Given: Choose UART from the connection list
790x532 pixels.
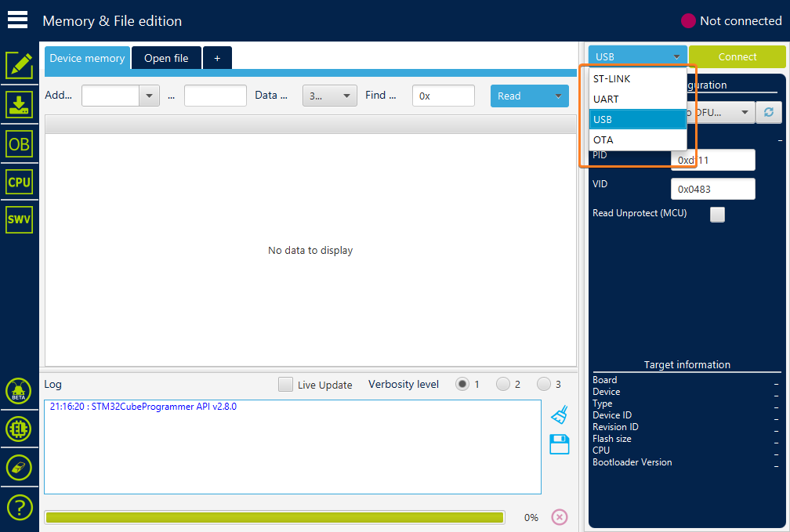Looking at the screenshot, I should point(637,99).
